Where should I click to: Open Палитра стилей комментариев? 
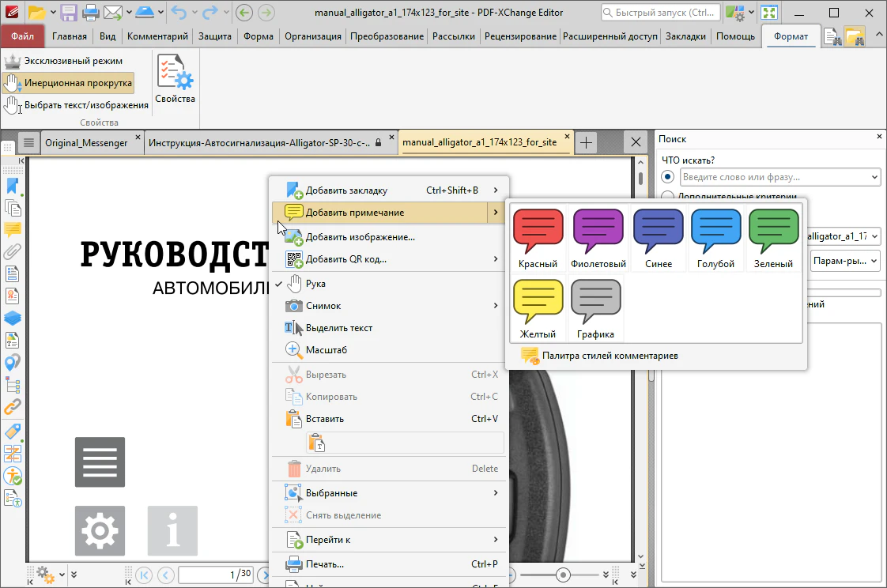[609, 356]
